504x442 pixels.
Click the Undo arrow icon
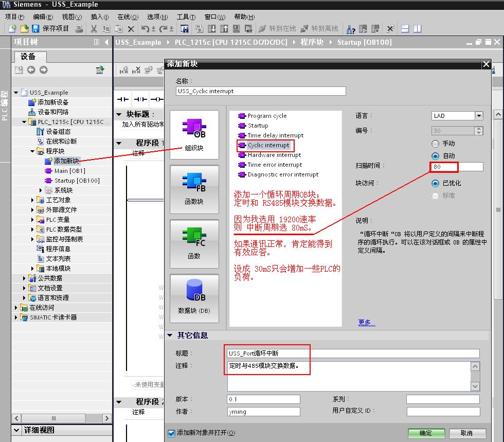click(145, 29)
